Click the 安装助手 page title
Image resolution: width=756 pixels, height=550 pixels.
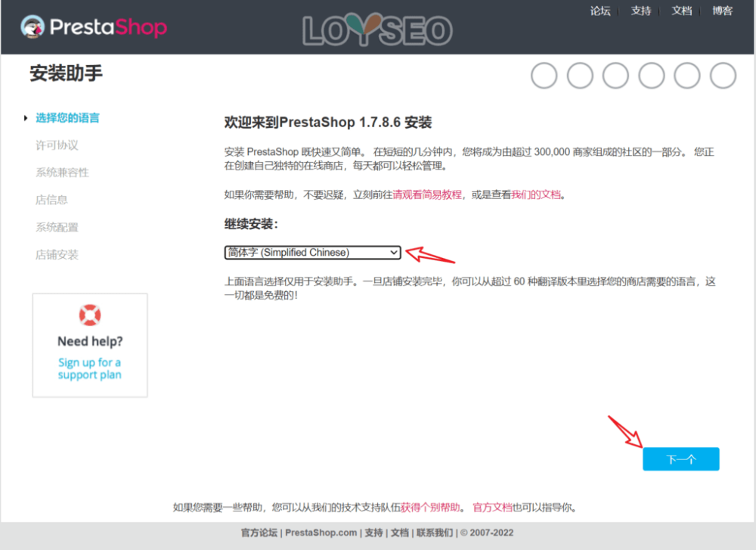66,73
